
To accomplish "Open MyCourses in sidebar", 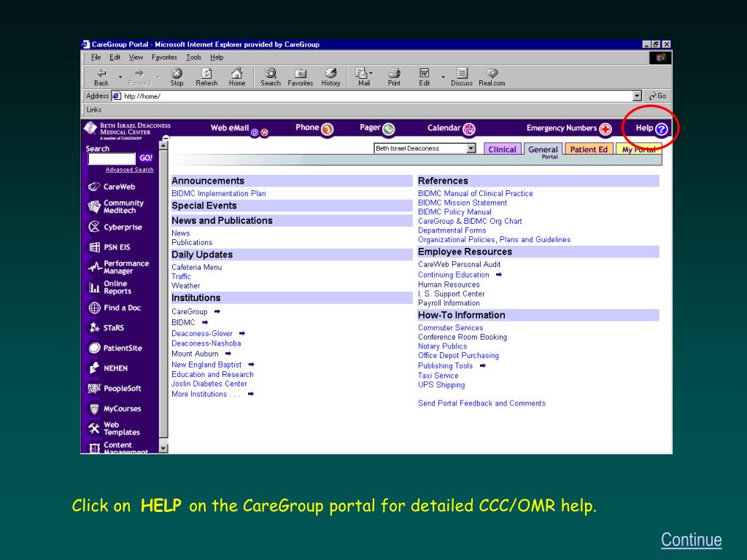I will pyautogui.click(x=115, y=408).
